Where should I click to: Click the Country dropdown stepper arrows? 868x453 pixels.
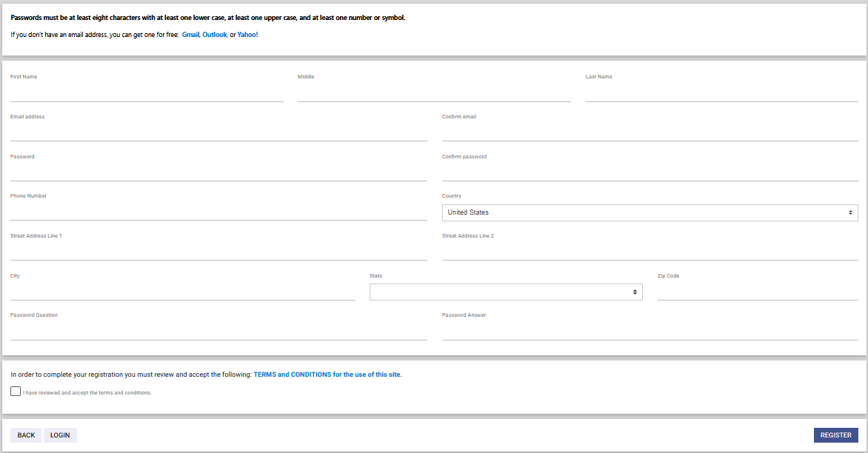point(850,212)
